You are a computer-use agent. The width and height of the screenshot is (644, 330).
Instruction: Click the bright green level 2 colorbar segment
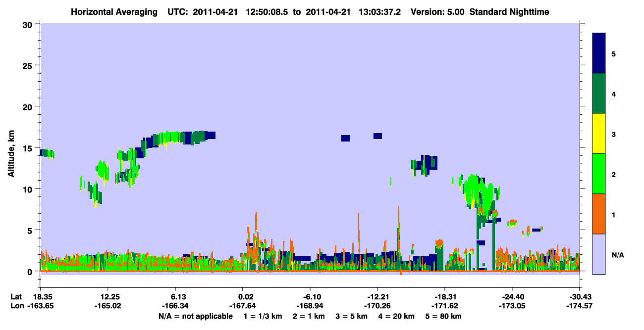click(x=599, y=174)
